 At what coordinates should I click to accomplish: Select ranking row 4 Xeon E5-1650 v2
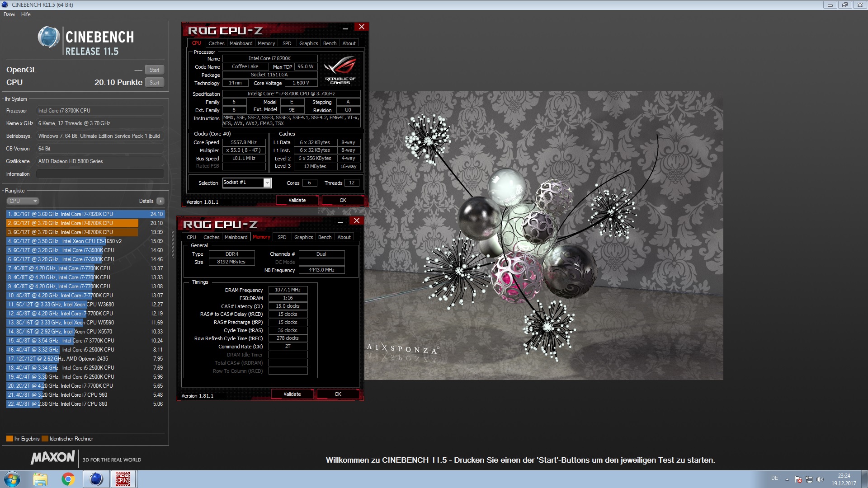pos(85,241)
